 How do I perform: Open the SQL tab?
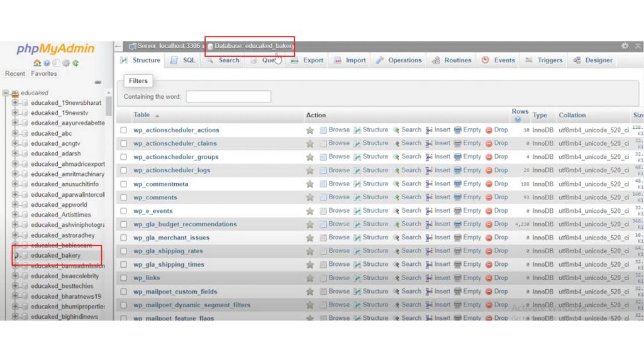(x=183, y=60)
